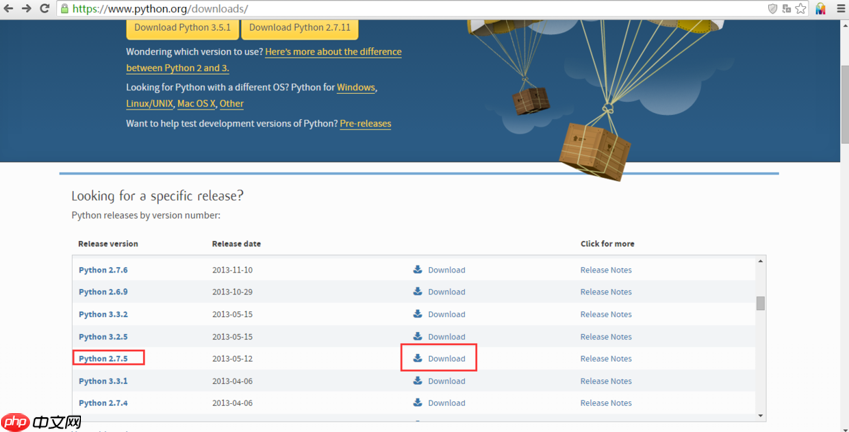Click the release list scrollbar thumb

tap(761, 303)
